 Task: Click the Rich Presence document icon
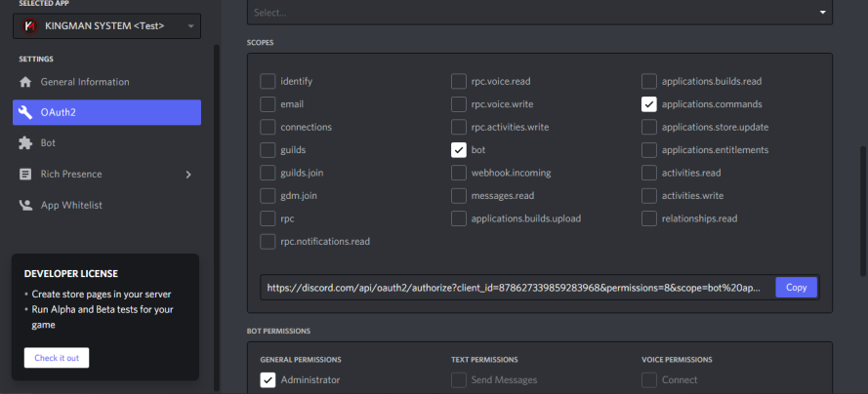pyautogui.click(x=25, y=174)
